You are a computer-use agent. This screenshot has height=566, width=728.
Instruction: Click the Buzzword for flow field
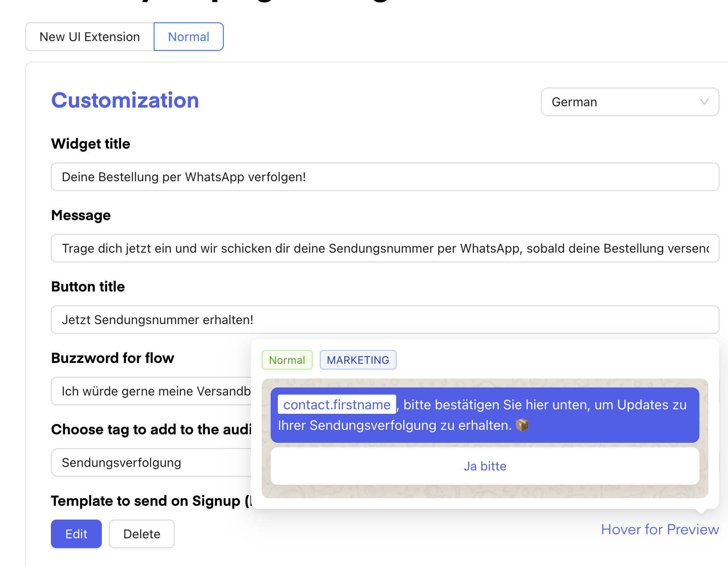point(152,391)
